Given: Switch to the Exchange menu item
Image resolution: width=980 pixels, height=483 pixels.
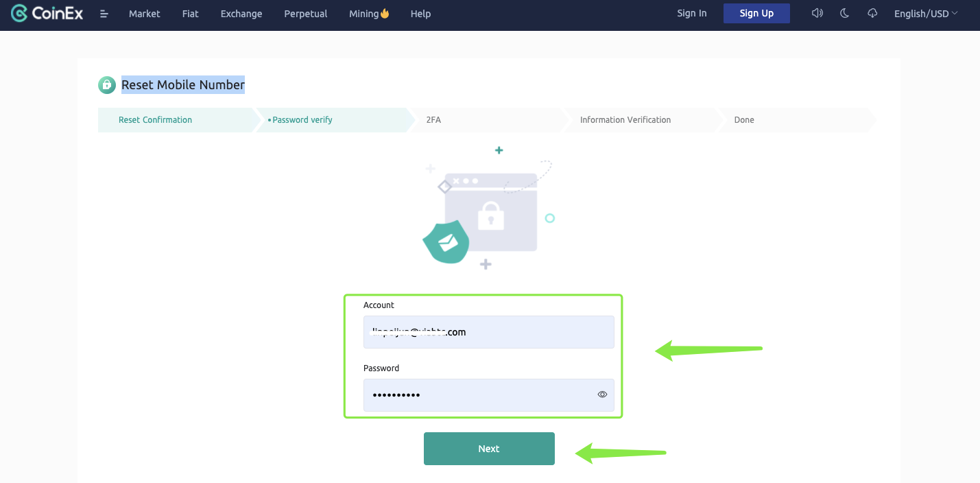Looking at the screenshot, I should coord(241,13).
